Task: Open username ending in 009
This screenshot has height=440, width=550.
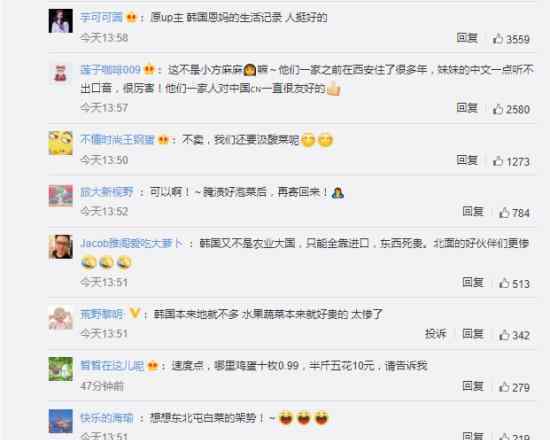Action: (110, 69)
